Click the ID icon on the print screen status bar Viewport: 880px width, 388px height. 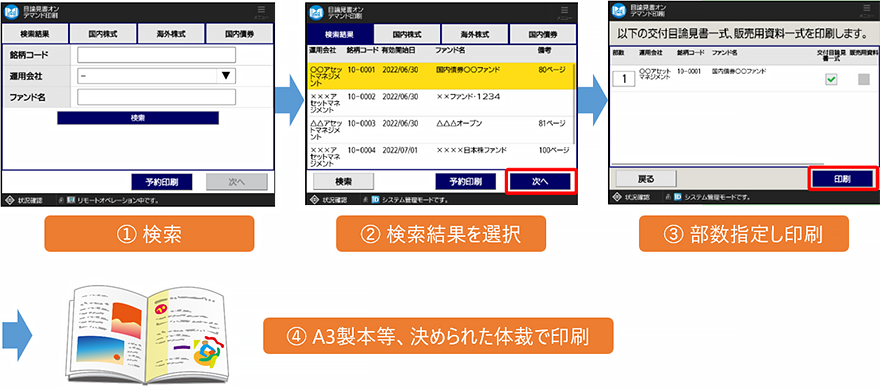[x=677, y=197]
